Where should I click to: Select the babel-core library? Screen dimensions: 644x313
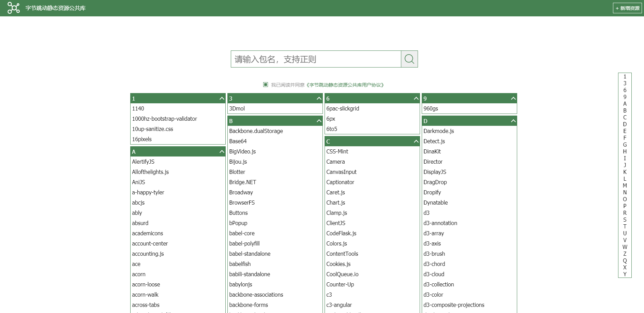(x=242, y=233)
